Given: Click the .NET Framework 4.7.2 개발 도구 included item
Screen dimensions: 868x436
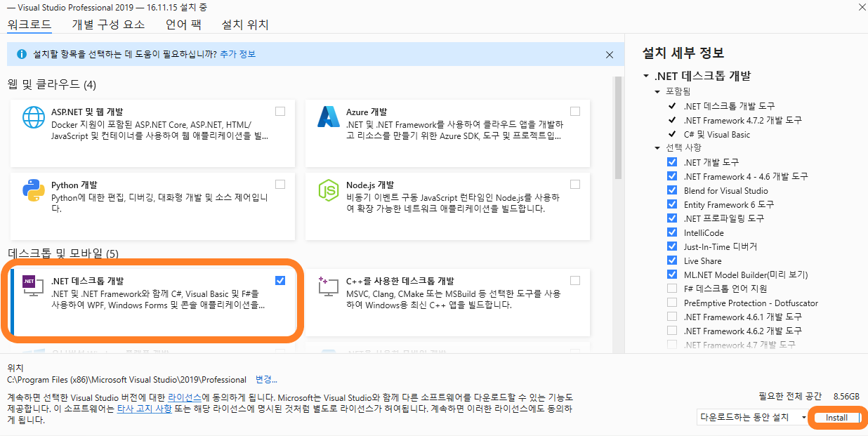Looking at the screenshot, I should 742,120.
